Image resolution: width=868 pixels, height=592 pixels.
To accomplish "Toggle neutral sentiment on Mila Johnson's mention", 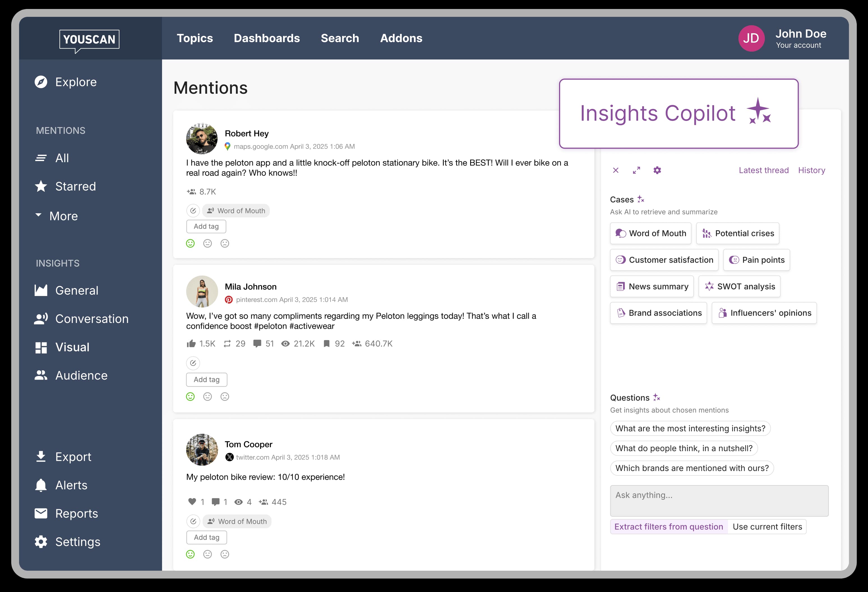I will (208, 396).
